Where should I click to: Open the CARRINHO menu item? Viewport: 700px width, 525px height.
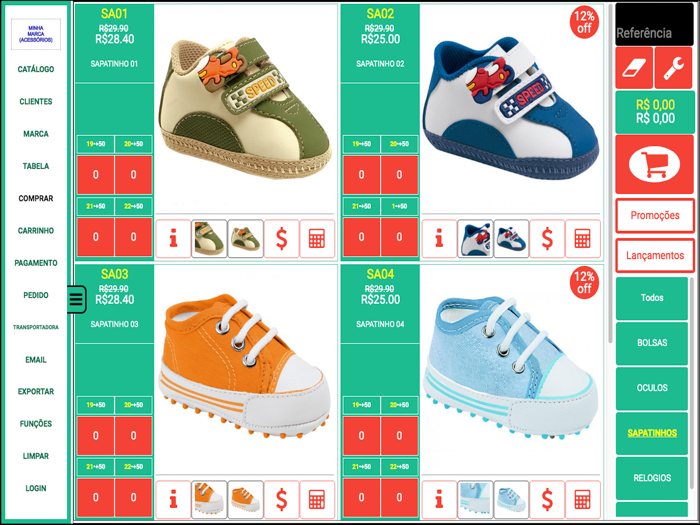(36, 231)
